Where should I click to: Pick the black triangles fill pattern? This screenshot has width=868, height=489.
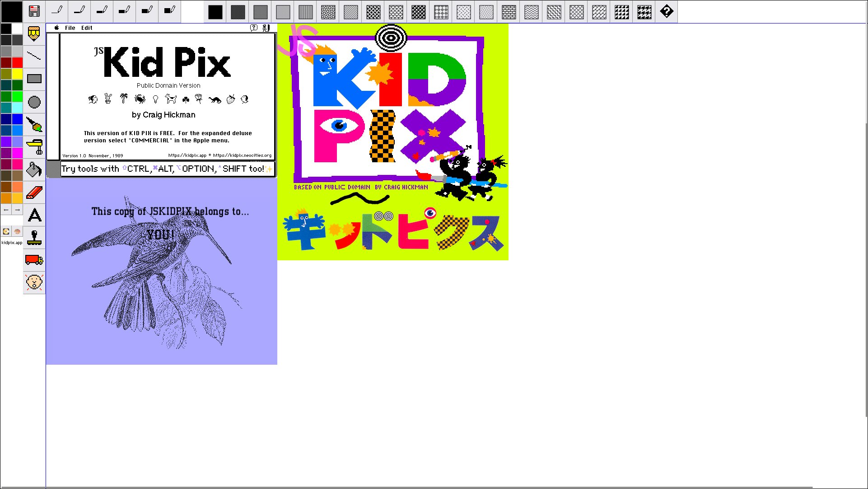[x=622, y=12]
